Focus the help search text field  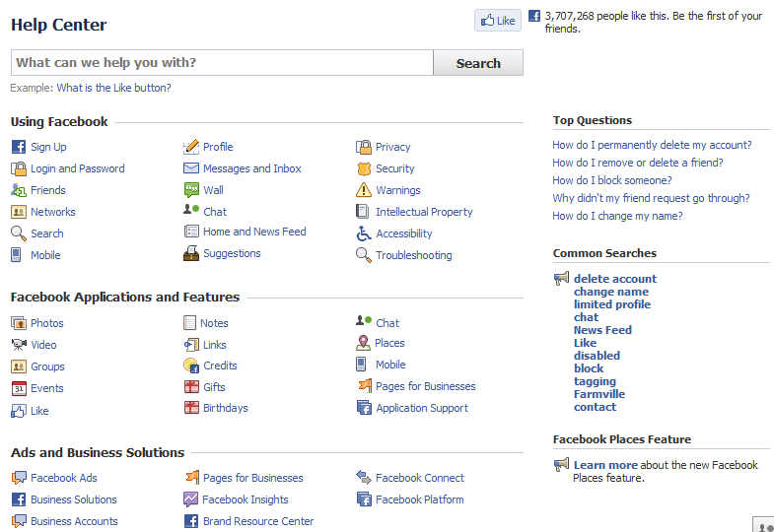222,63
